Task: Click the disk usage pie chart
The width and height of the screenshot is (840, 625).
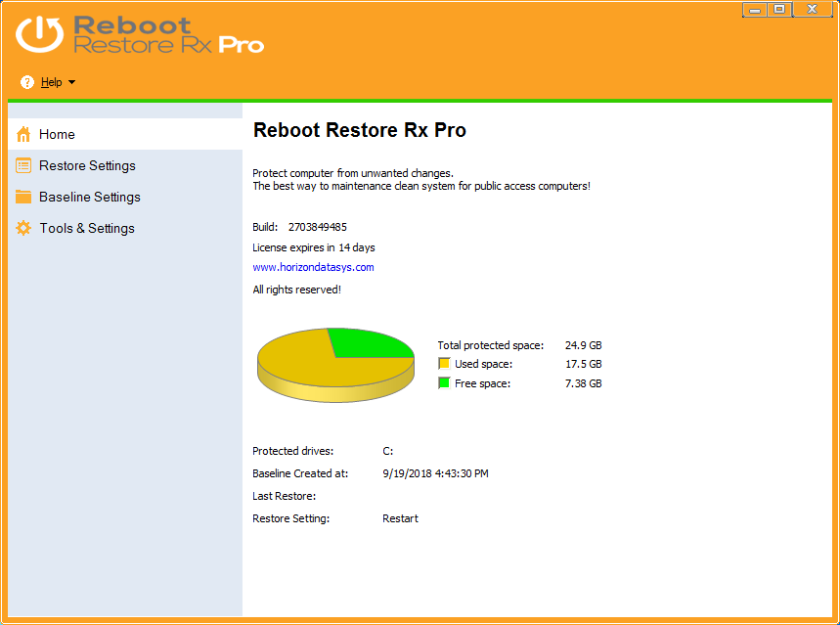Action: (335, 365)
